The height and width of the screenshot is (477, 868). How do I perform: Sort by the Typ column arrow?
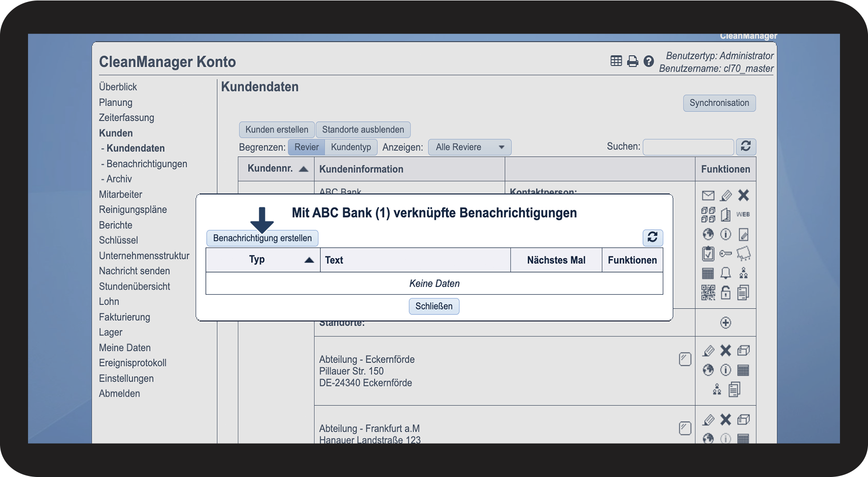coord(309,260)
